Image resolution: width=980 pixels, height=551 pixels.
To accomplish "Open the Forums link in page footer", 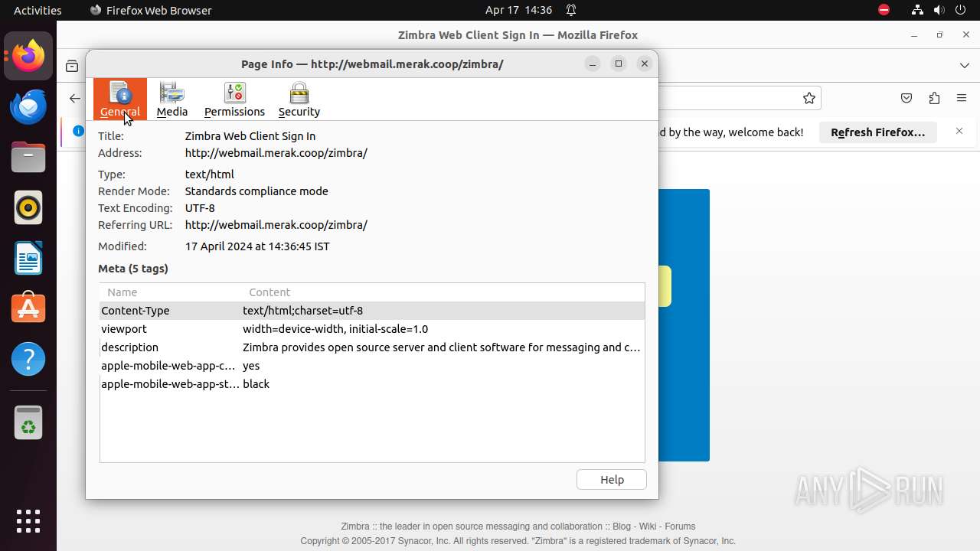I will coord(680,527).
